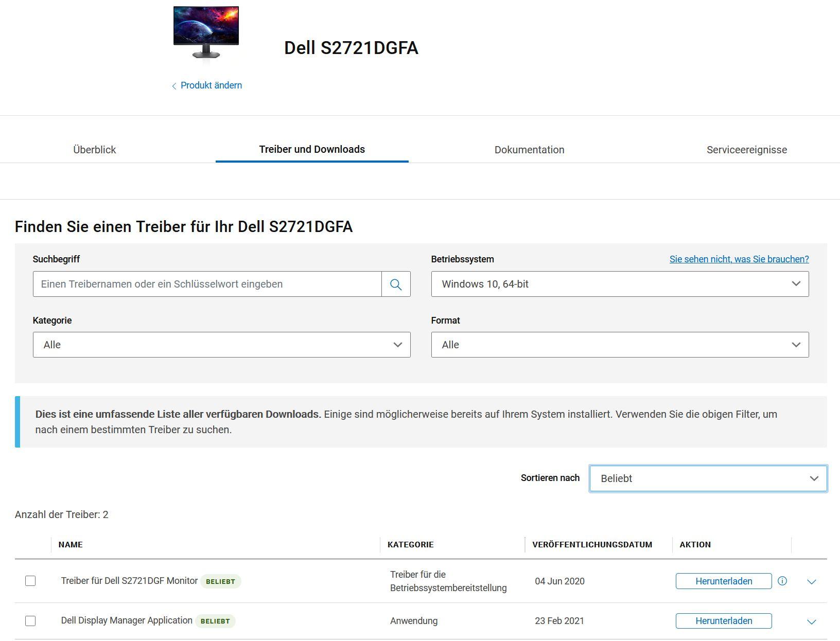
Task: Download Dell Display Manager Application
Action: 724,621
